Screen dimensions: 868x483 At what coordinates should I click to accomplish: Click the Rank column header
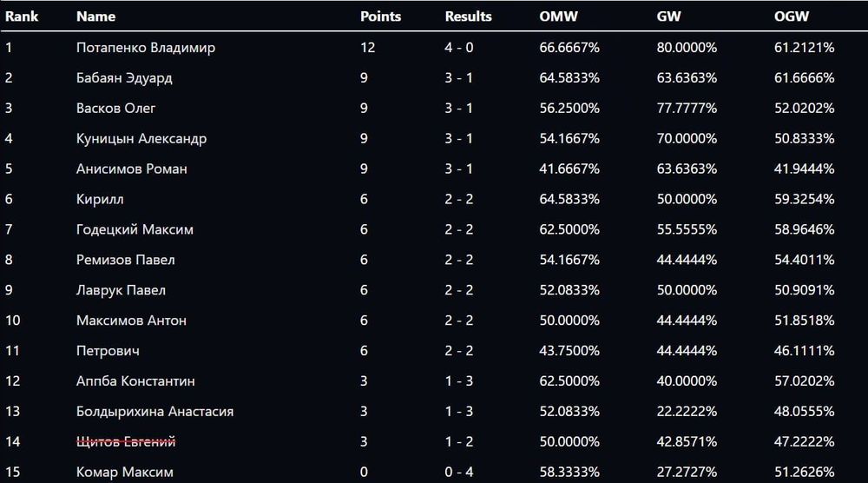[22, 17]
